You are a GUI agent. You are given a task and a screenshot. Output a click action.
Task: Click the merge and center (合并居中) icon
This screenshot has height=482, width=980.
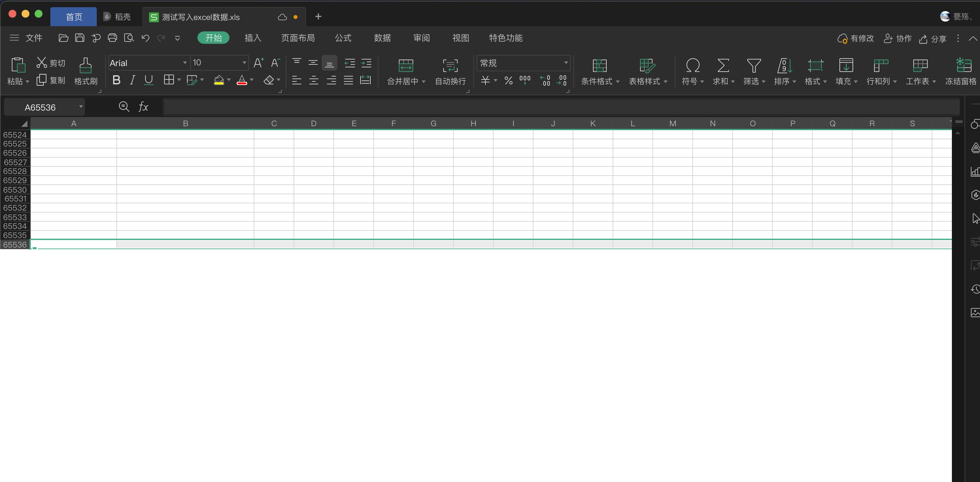406,65
